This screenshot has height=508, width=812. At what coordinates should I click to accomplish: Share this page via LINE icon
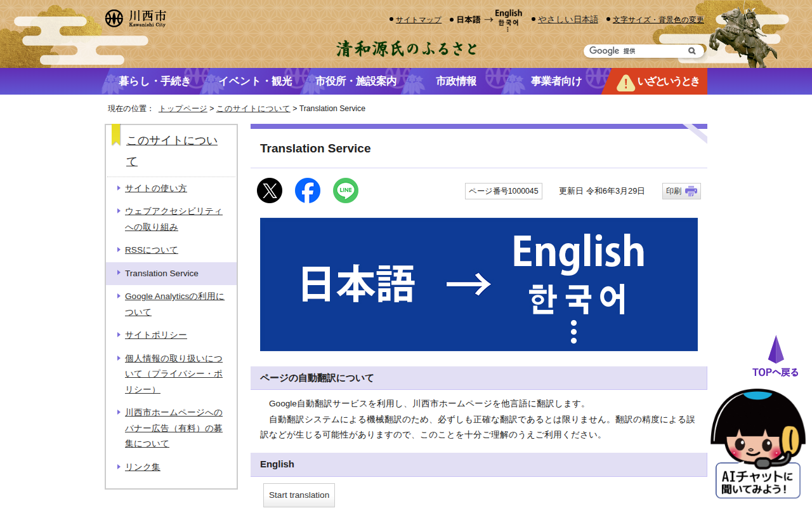coord(346,190)
